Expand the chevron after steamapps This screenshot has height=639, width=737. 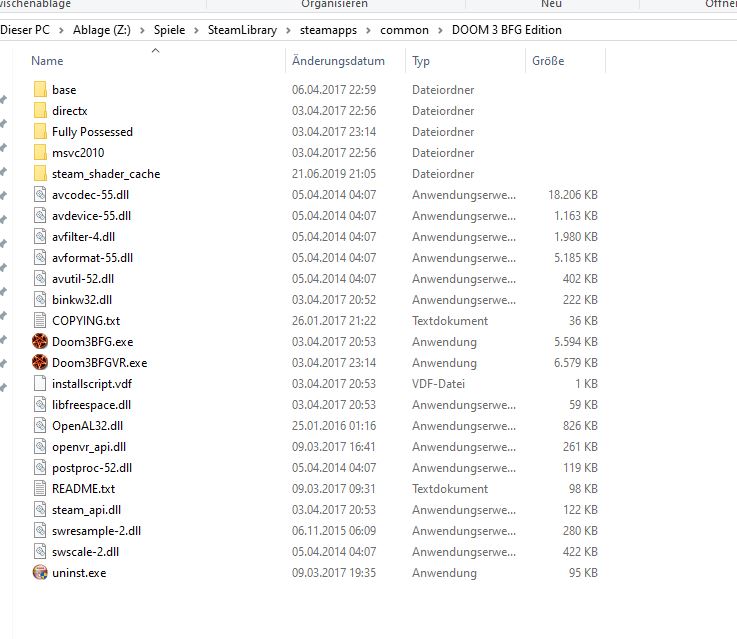[368, 31]
